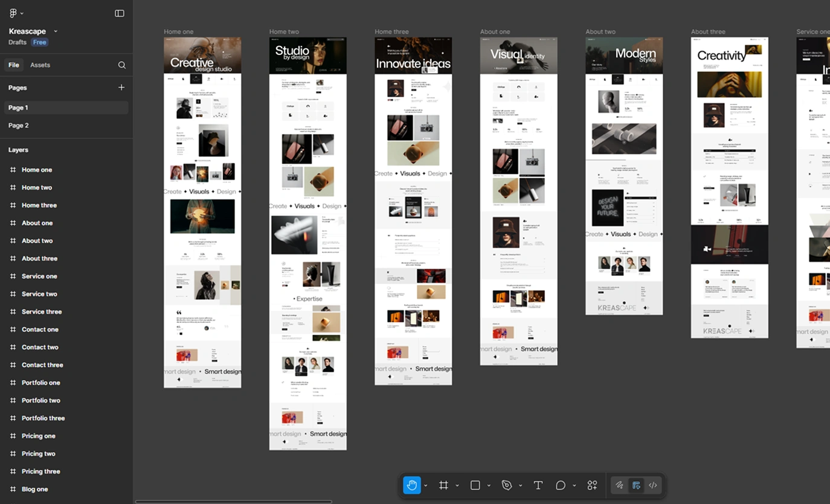
Task: Click frame icon beside Blog one layer
Action: click(x=13, y=490)
